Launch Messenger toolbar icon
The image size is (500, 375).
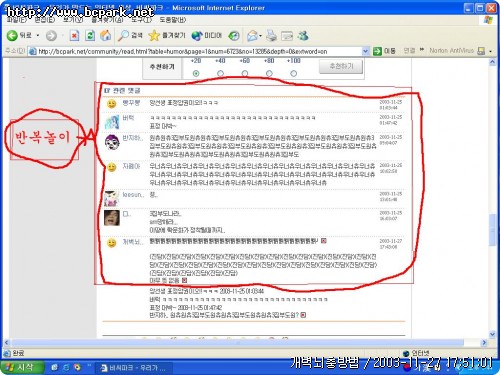303,35
